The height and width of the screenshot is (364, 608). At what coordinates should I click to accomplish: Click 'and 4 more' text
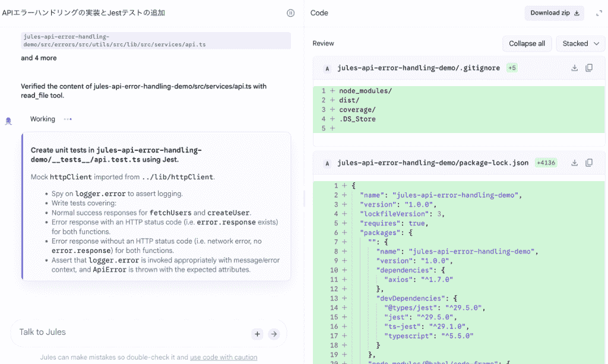(x=39, y=58)
